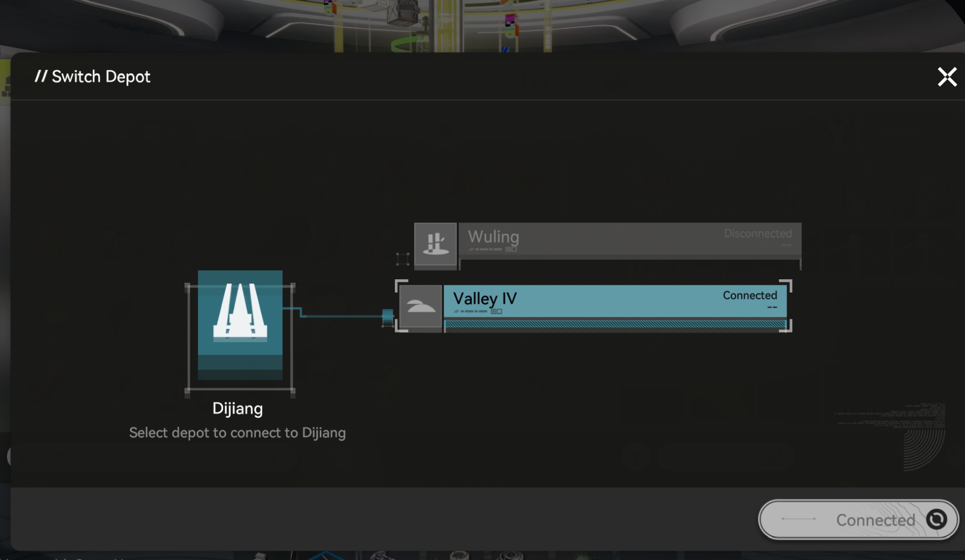This screenshot has width=965, height=560.
Task: Click the 'Select depot to connect' hint text
Action: [237, 432]
